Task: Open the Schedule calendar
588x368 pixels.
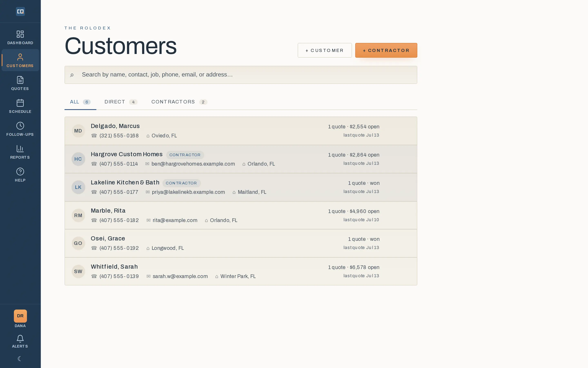Action: coord(20,106)
